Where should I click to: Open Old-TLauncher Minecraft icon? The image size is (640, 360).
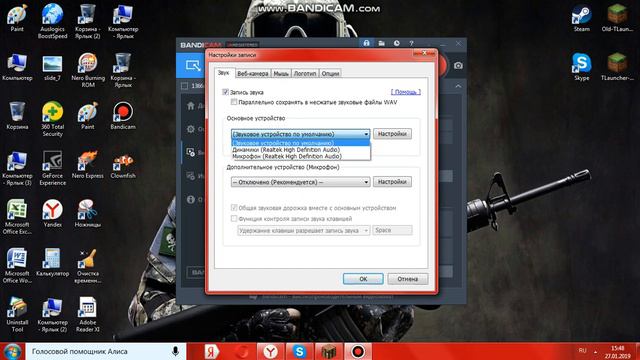[617, 18]
